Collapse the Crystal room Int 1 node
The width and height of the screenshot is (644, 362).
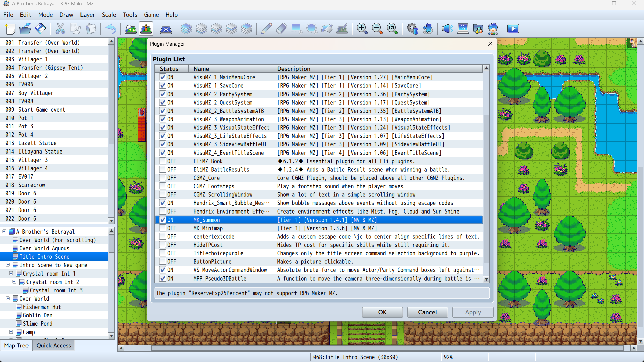11,273
